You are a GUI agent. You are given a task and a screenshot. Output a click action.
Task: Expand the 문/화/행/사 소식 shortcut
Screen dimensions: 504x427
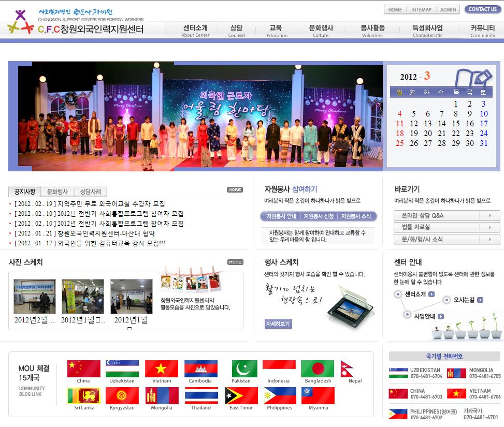(447, 239)
